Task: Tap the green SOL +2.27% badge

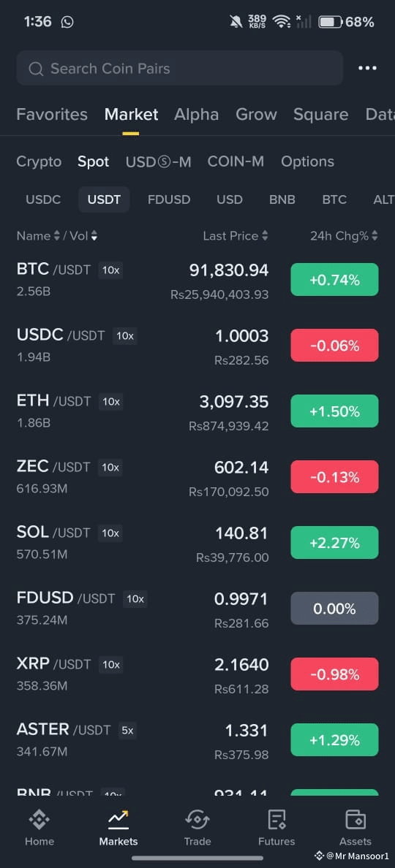Action: [x=334, y=542]
